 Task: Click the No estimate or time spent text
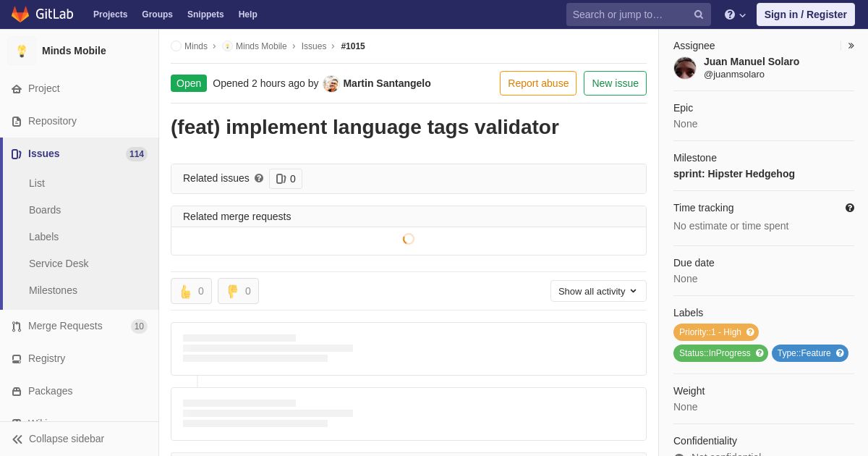[731, 226]
